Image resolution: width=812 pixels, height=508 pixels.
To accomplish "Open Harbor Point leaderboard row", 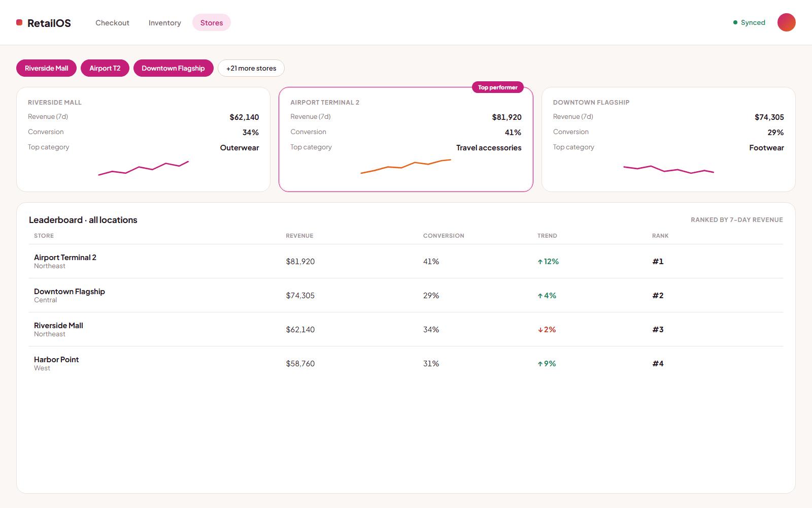I will coord(406,363).
